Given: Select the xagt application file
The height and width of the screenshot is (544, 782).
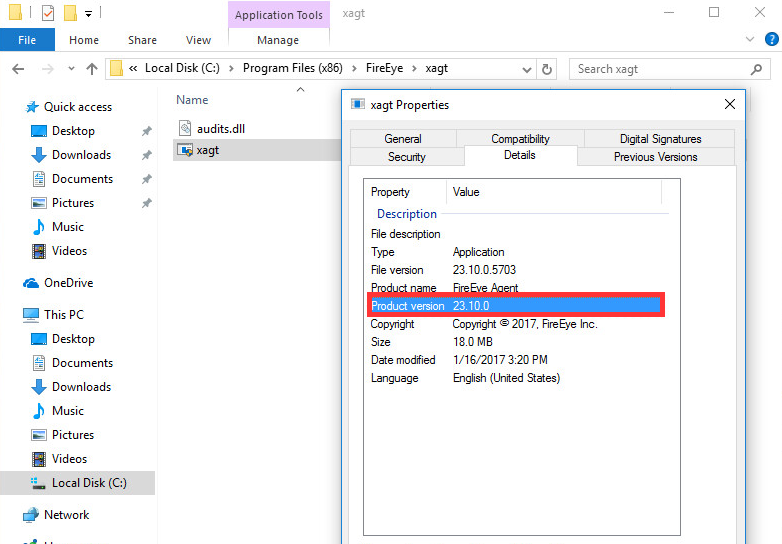Looking at the screenshot, I should point(207,149).
